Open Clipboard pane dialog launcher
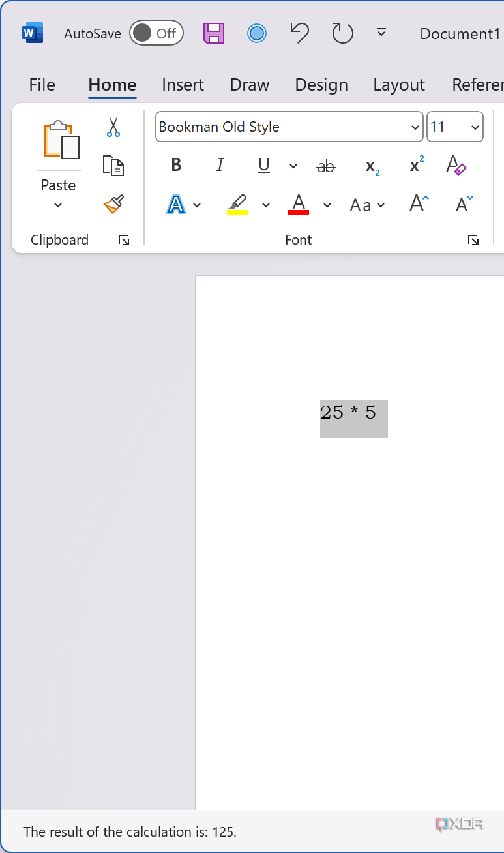Image resolution: width=504 pixels, height=853 pixels. tap(124, 241)
